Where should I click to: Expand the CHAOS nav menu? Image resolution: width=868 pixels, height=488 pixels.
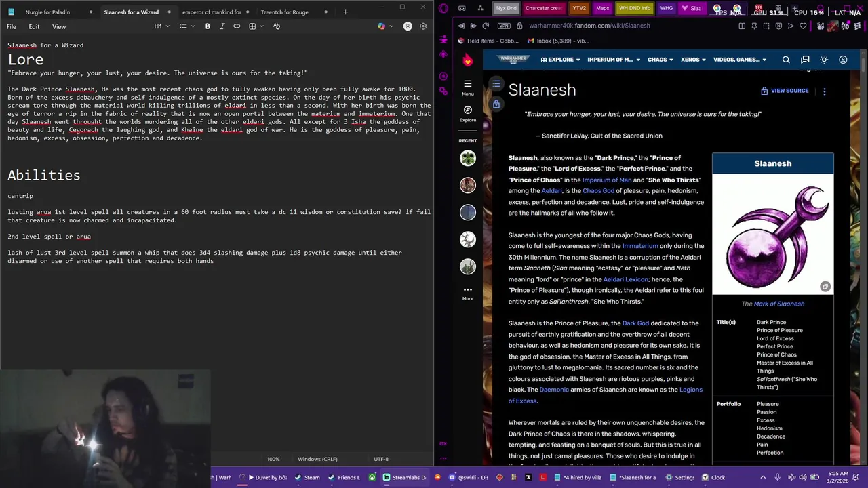660,60
